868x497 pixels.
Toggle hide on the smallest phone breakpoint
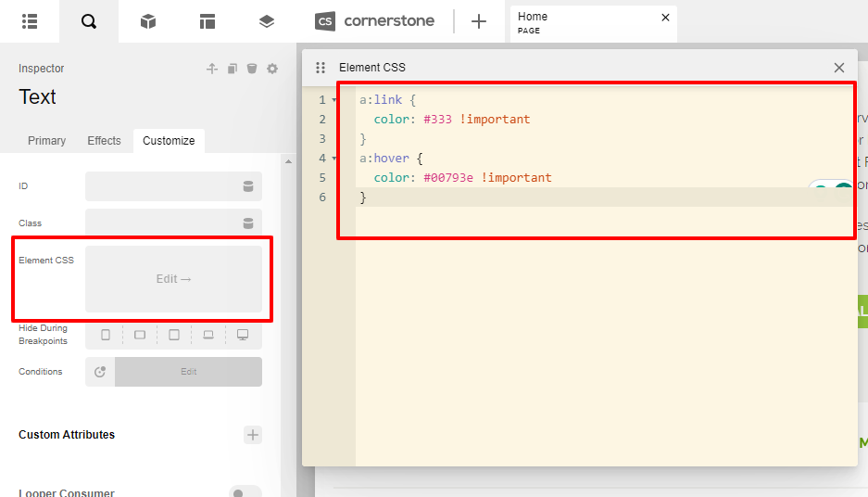(106, 335)
